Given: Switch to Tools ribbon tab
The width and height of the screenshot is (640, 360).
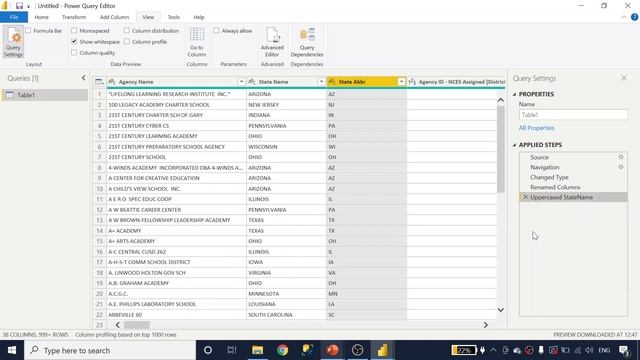Looking at the screenshot, I should 173,17.
